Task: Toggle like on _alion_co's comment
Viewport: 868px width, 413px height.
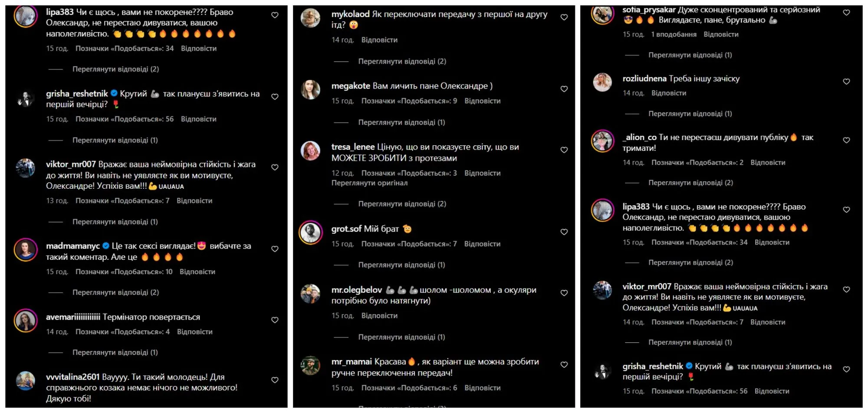Action: [x=846, y=140]
